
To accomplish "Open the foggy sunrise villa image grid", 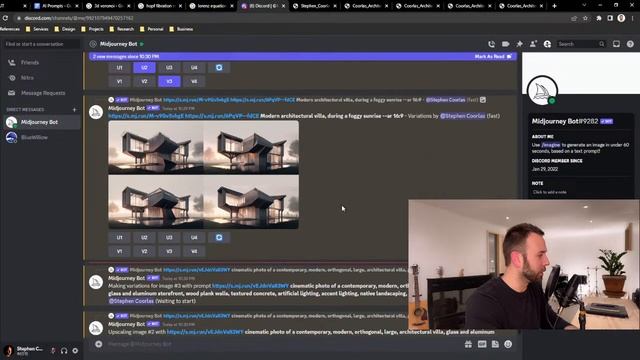I will [x=204, y=175].
